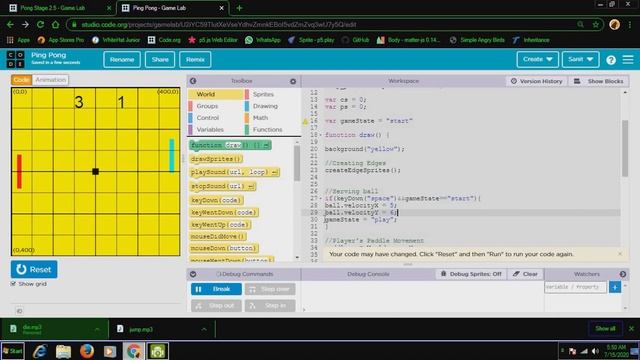This screenshot has width=640, height=360.
Task: Dismiss the code changed notification
Action: (620, 254)
